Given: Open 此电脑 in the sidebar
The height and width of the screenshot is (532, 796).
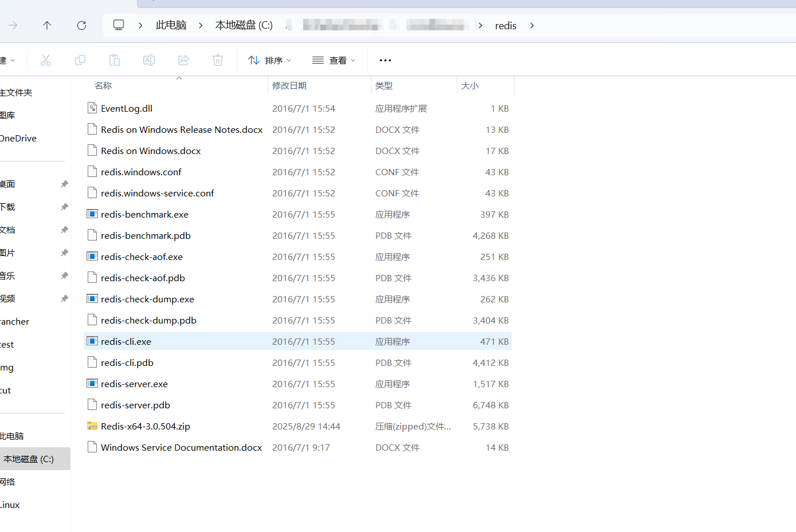Looking at the screenshot, I should [12, 436].
